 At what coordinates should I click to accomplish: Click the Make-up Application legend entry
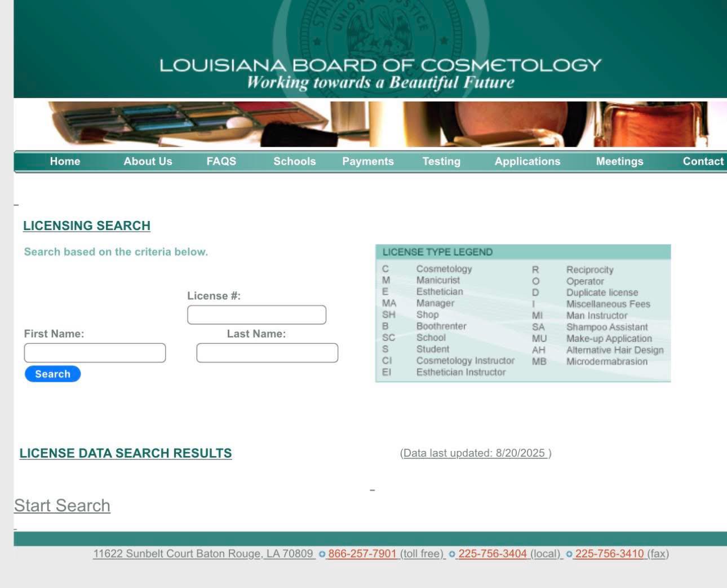(x=609, y=339)
